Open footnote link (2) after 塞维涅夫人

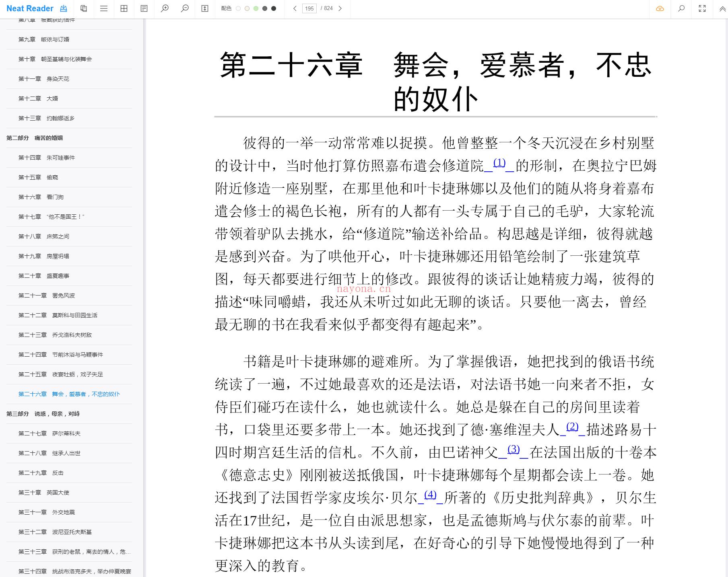(572, 427)
